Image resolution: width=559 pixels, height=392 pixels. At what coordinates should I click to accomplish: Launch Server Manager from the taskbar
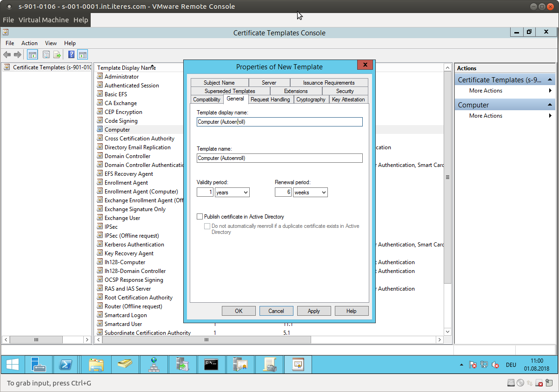click(39, 365)
